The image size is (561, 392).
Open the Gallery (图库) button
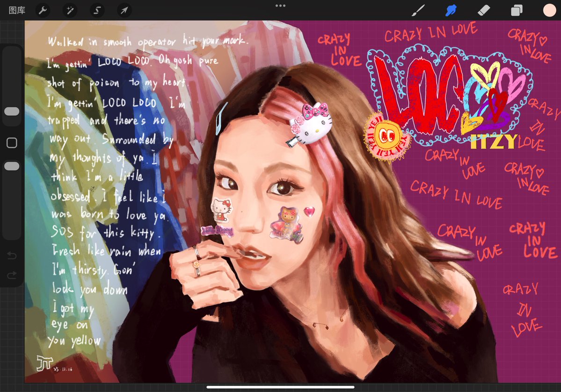[17, 10]
